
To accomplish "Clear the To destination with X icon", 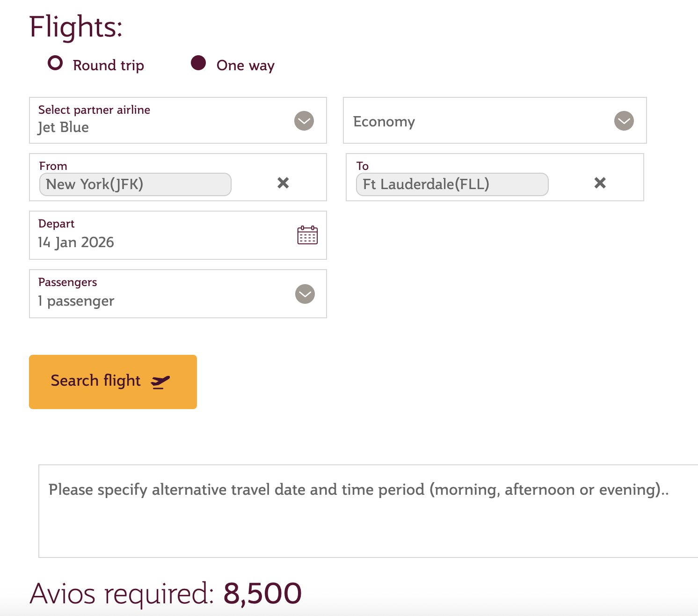I will point(600,183).
